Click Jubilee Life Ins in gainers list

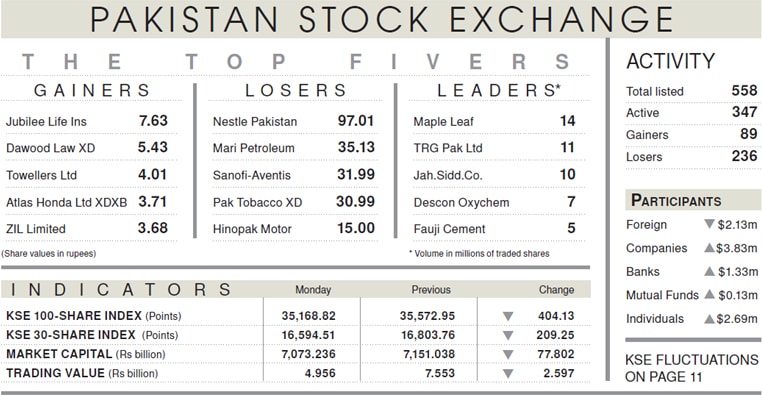coord(46,121)
